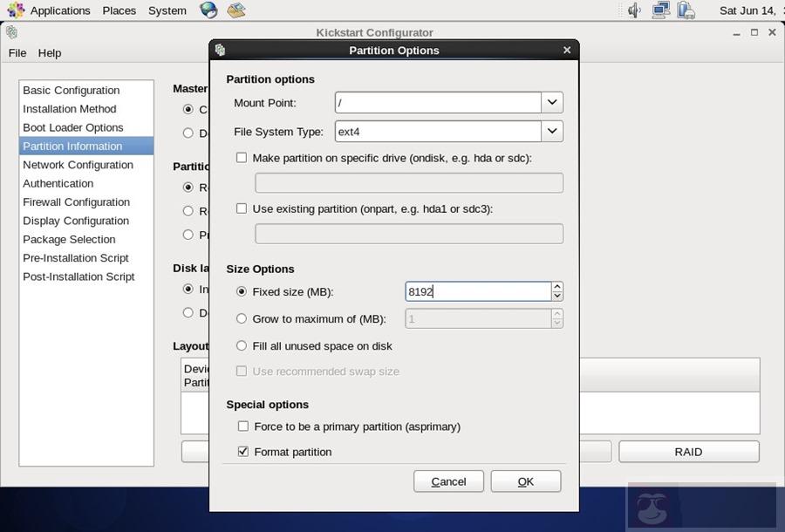Viewport: 785px width, 532px height.
Task: Open the Mount Point dropdown
Action: point(551,102)
